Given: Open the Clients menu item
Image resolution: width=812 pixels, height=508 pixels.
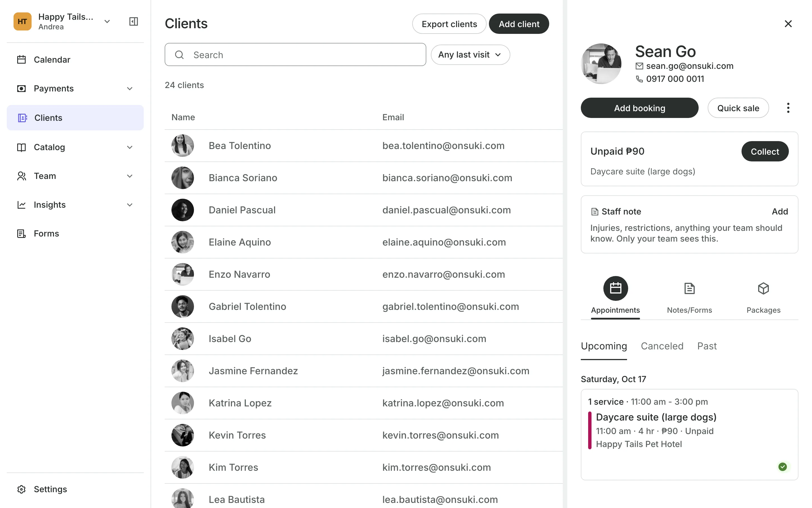Looking at the screenshot, I should 75,118.
